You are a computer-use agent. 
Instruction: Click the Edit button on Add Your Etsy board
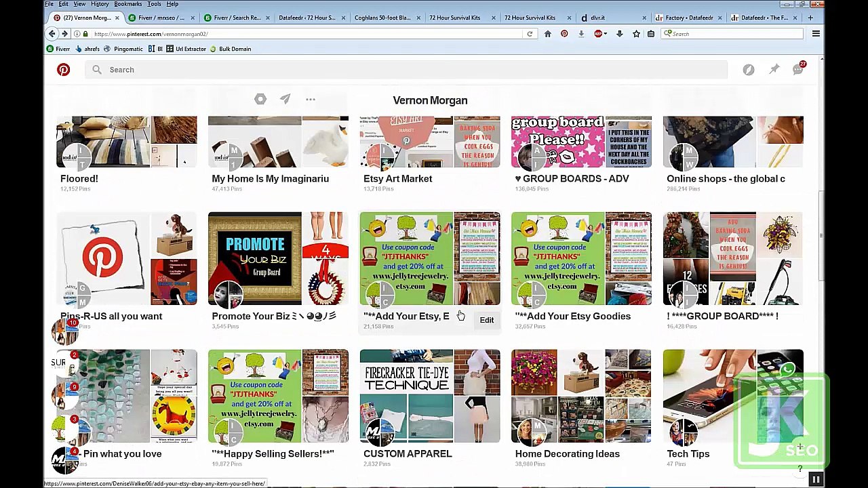tap(487, 320)
